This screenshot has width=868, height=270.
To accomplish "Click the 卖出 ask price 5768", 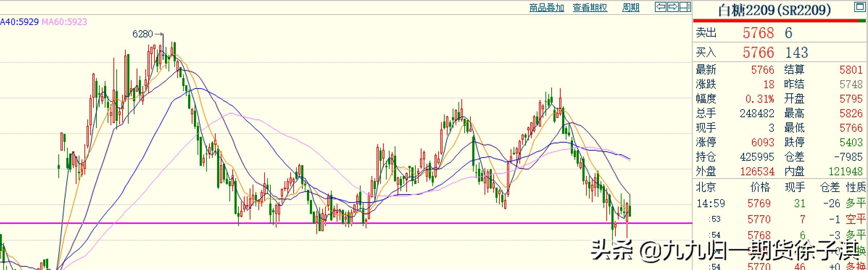I will [x=758, y=33].
